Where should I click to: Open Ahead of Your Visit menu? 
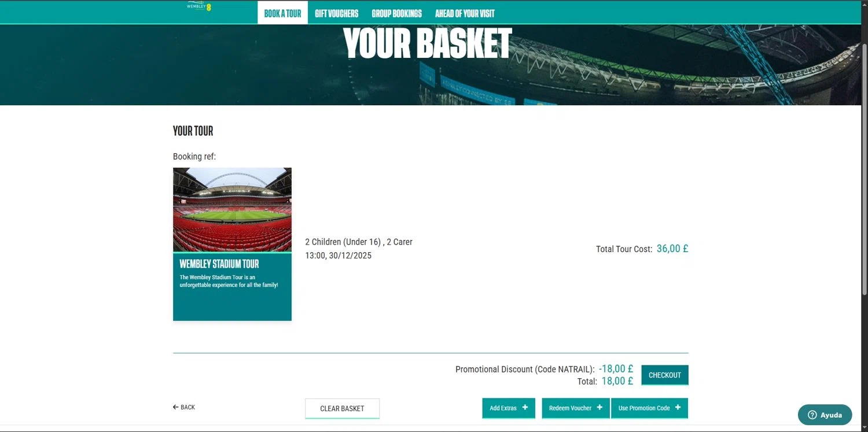[465, 13]
